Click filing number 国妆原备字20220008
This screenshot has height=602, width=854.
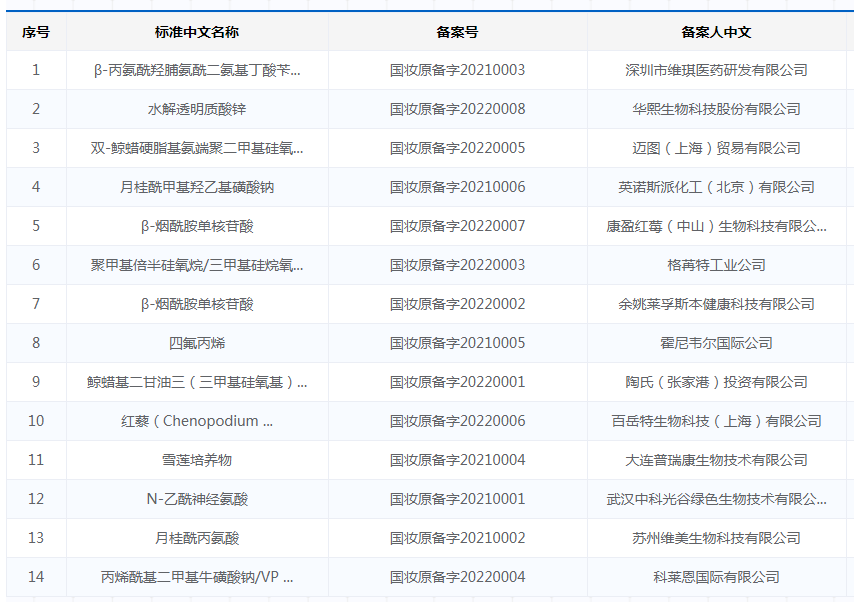click(x=458, y=110)
